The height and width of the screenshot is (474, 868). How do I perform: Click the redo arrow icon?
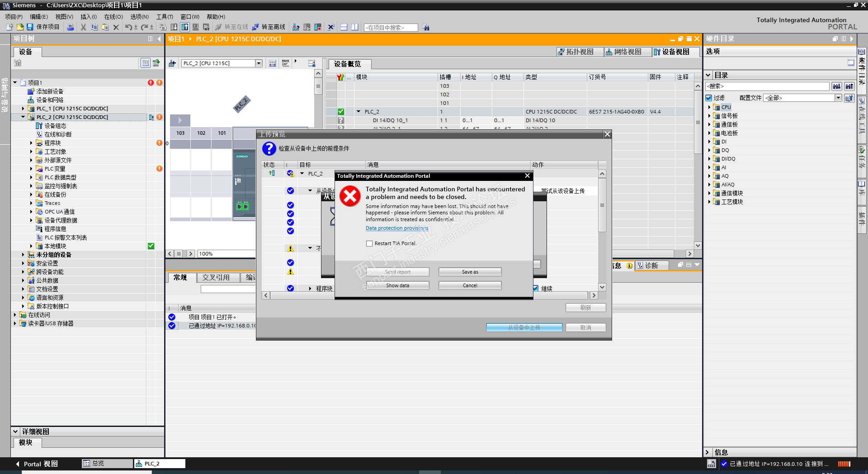(144, 27)
